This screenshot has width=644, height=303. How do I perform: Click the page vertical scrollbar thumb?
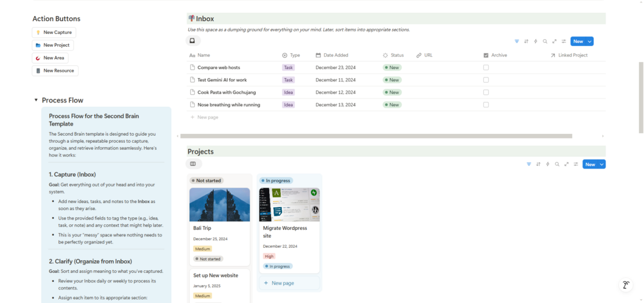(641, 98)
